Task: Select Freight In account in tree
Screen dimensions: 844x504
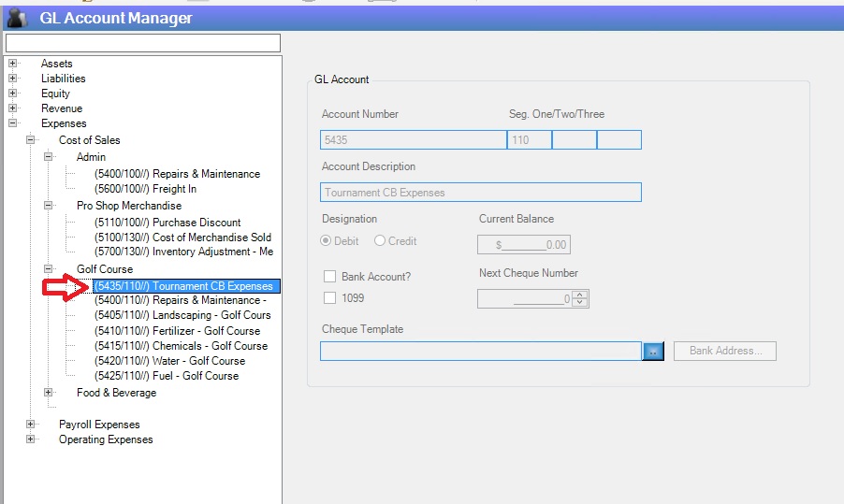Action: [x=145, y=189]
